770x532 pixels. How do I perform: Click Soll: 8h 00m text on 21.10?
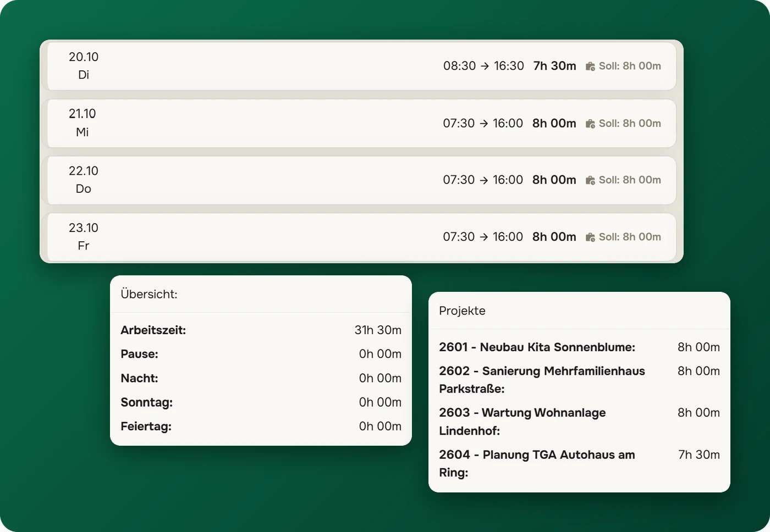[630, 123]
